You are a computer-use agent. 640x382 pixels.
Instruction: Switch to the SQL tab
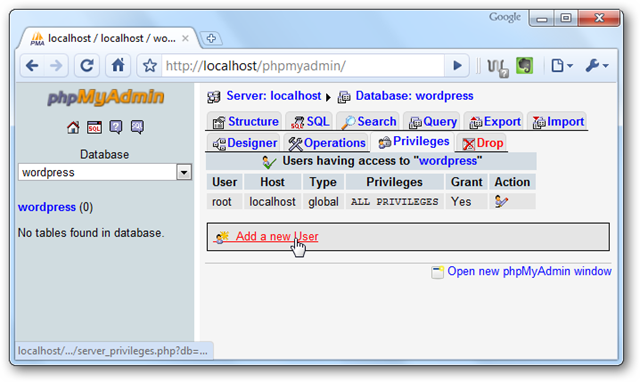[x=309, y=121]
